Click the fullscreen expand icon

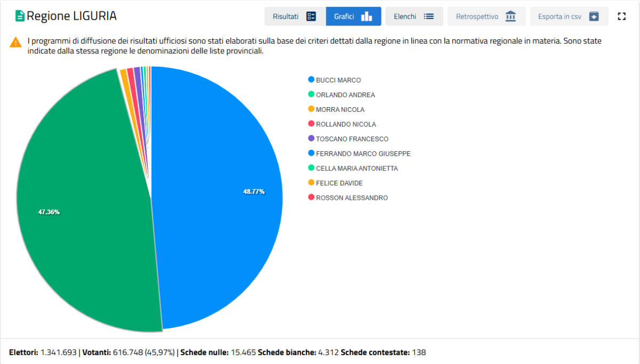[x=621, y=17]
